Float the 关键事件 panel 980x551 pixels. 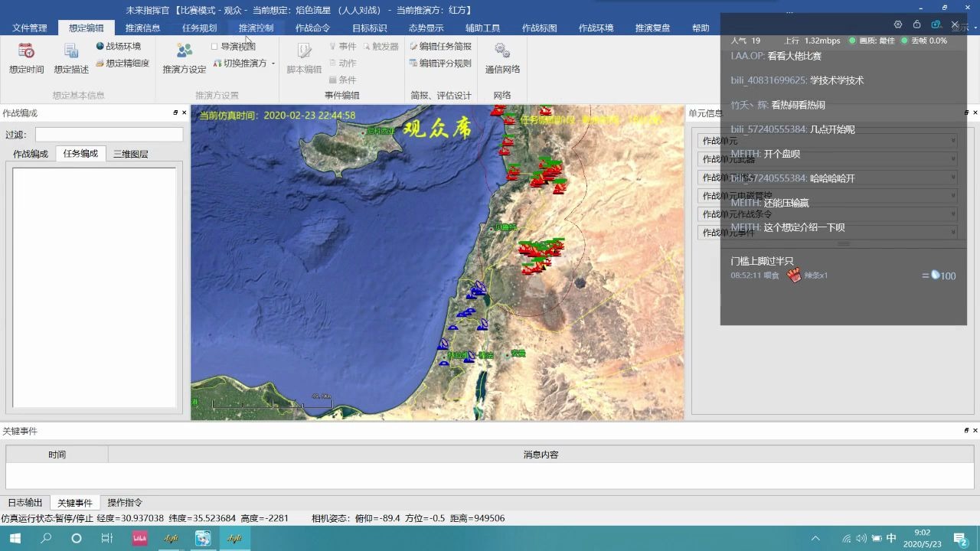(x=966, y=431)
